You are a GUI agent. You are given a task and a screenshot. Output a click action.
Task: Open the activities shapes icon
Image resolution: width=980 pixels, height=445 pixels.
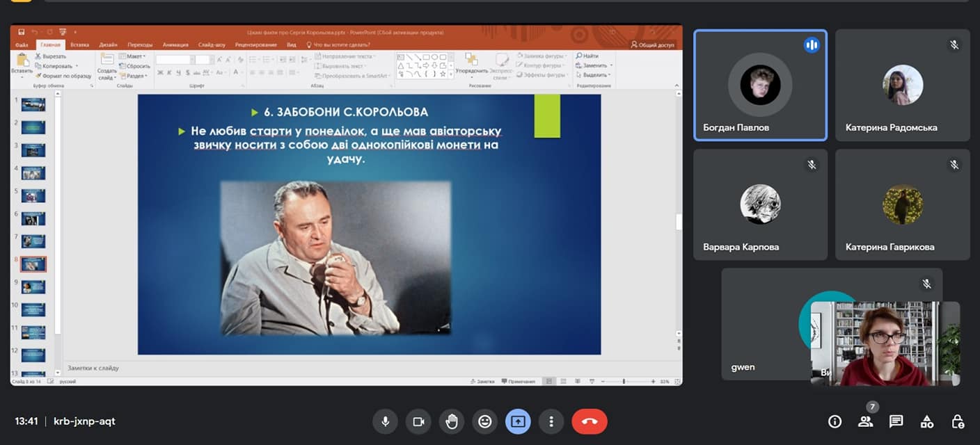point(927,421)
